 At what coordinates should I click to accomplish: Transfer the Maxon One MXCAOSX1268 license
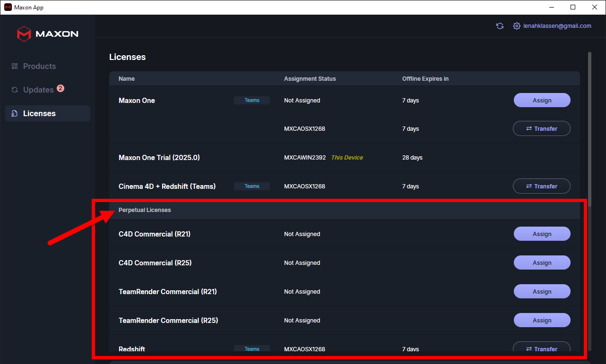[542, 128]
